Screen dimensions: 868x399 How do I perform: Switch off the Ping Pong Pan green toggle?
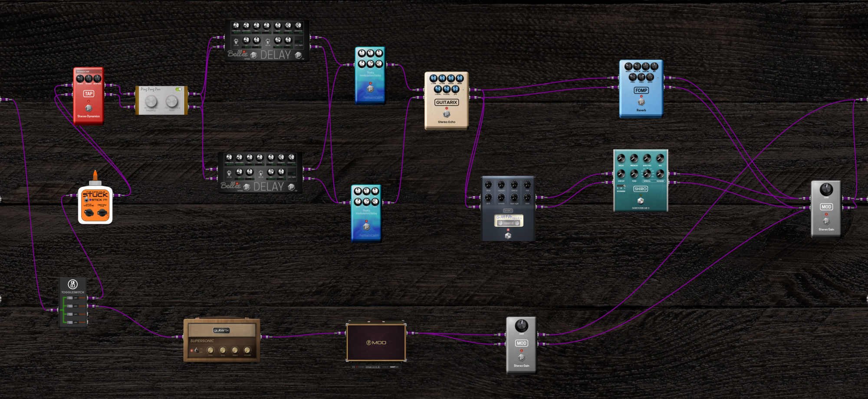[x=178, y=89]
